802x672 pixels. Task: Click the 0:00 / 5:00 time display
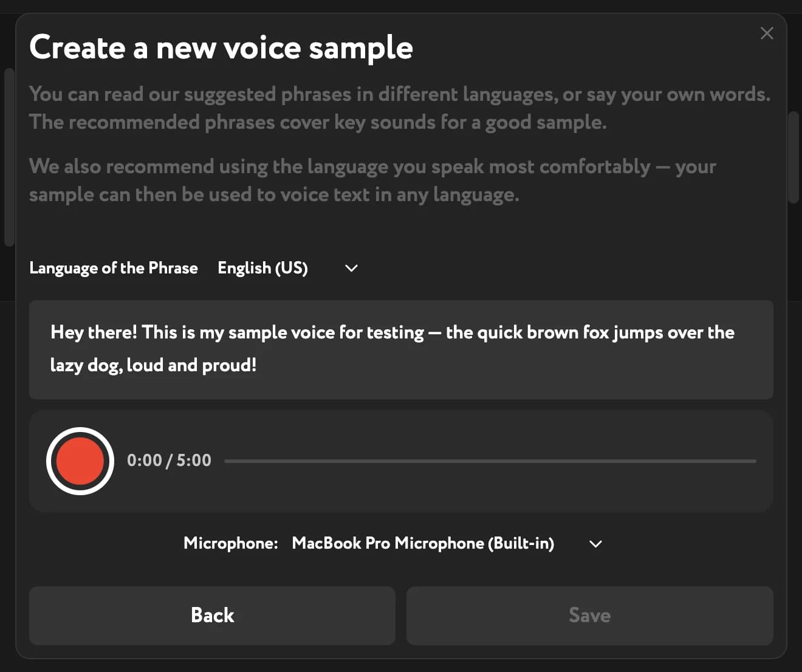click(x=169, y=461)
